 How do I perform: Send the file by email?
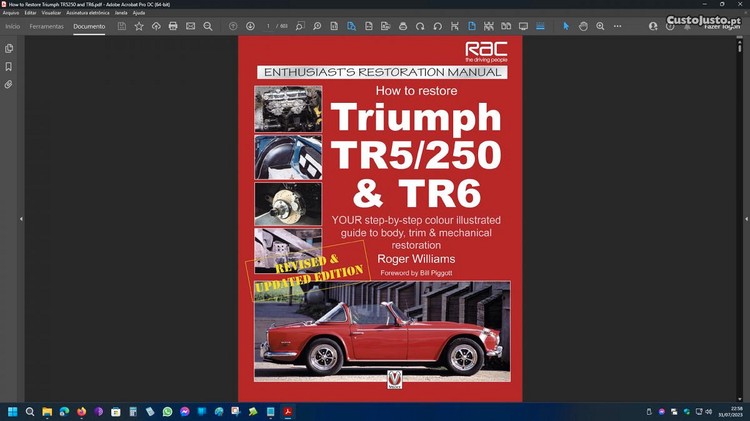point(190,26)
